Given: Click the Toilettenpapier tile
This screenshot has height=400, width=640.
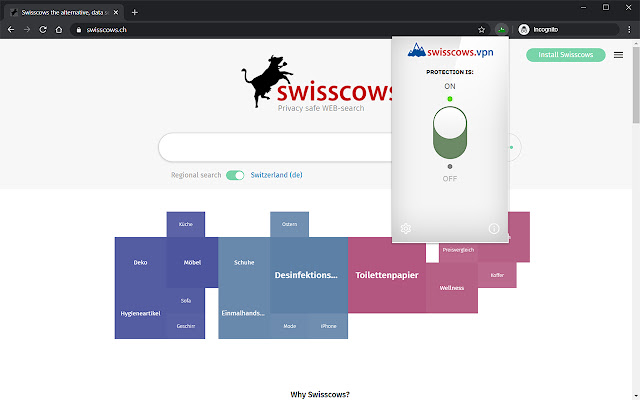Looking at the screenshot, I should point(387,275).
